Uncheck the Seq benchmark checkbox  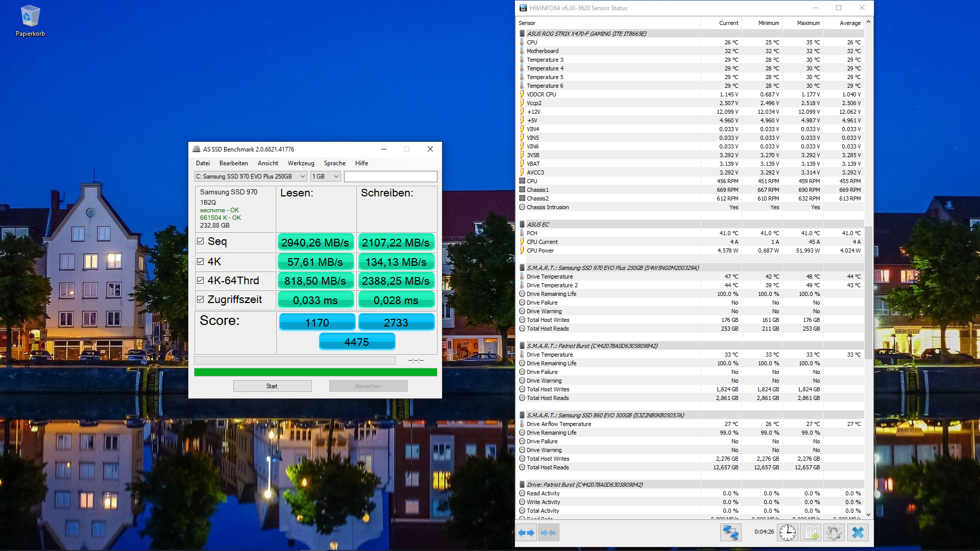click(201, 241)
